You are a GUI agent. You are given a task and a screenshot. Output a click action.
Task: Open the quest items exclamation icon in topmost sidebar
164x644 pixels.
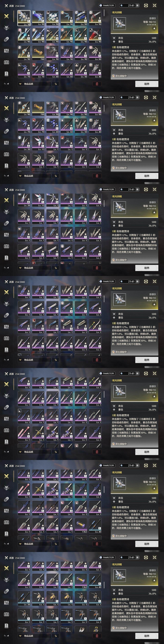(7, 73)
